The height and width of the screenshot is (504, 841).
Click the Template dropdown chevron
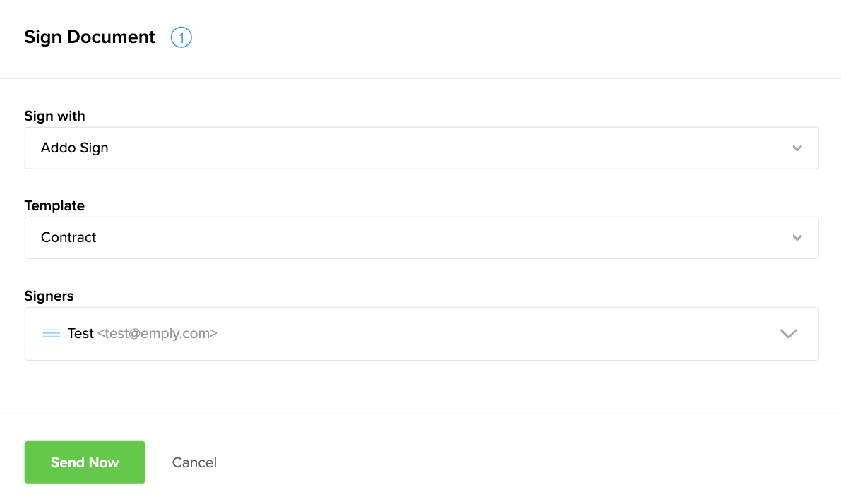pos(797,238)
